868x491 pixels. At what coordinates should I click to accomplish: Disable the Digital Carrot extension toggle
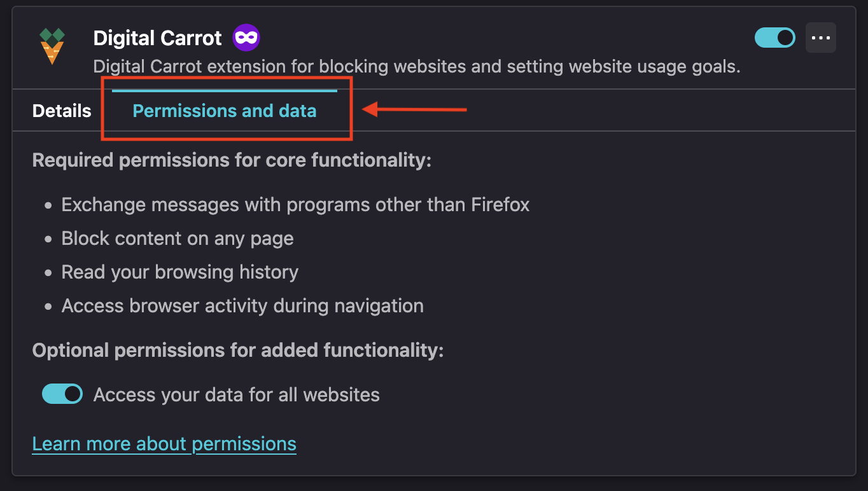pyautogui.click(x=775, y=38)
